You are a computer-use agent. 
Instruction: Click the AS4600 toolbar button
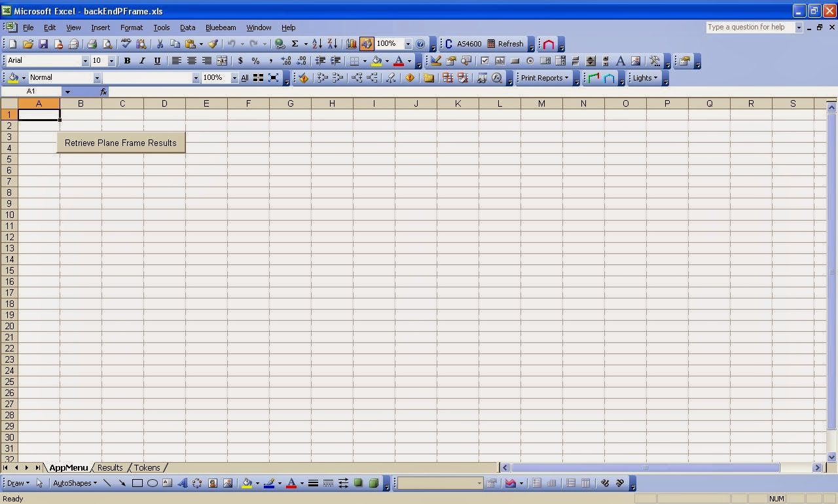pos(463,44)
